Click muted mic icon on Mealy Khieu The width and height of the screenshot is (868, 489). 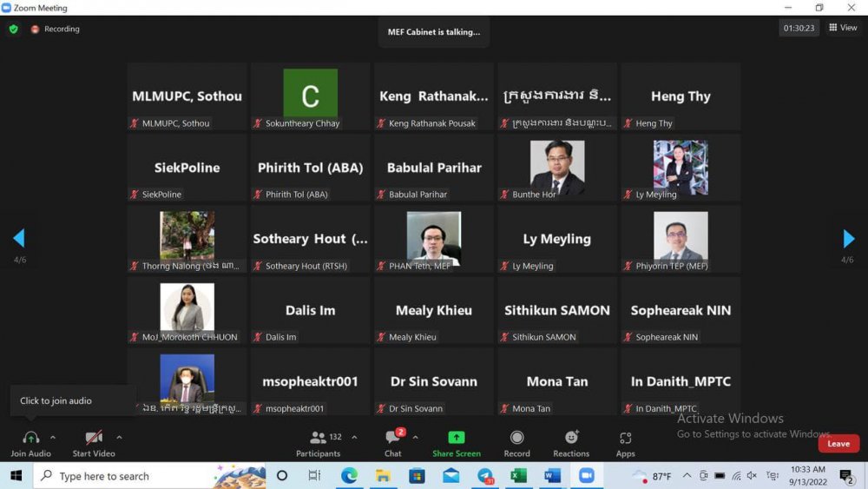click(x=381, y=337)
